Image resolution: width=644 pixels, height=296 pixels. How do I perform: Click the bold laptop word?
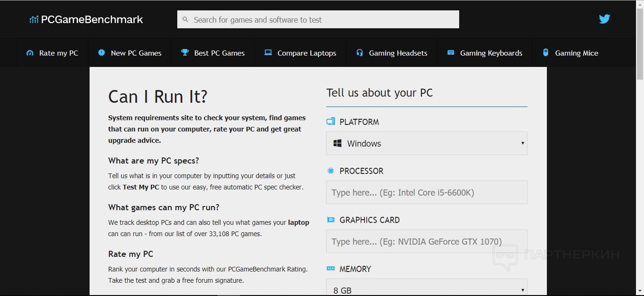point(298,222)
